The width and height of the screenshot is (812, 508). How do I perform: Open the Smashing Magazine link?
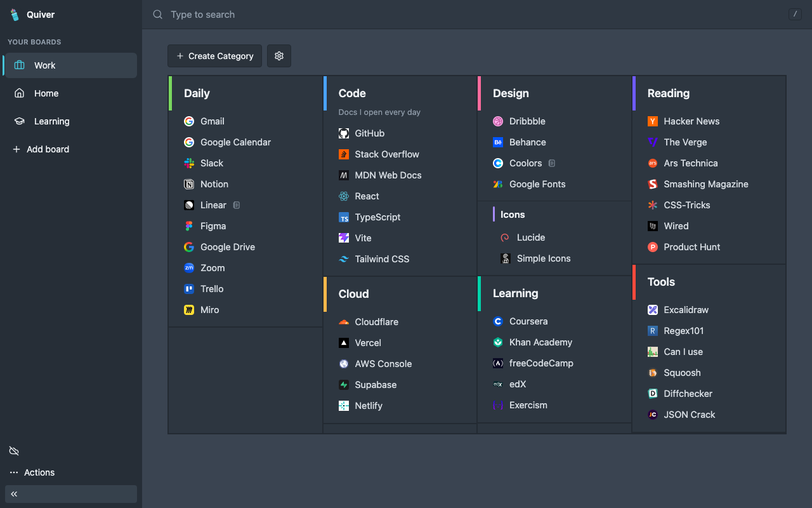[706, 184]
